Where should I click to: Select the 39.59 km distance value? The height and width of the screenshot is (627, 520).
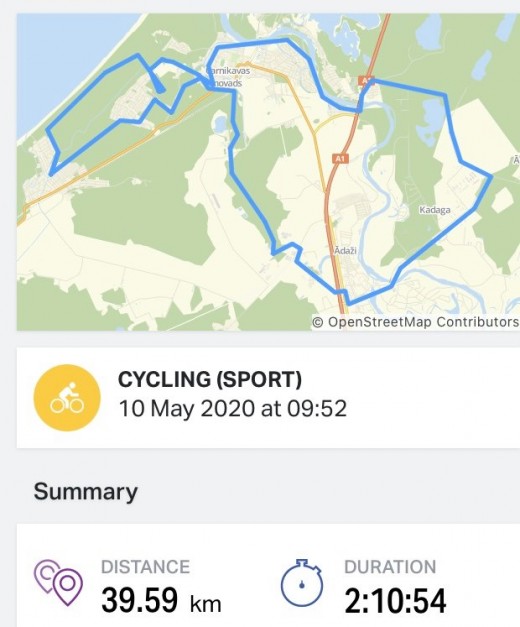[x=161, y=600]
